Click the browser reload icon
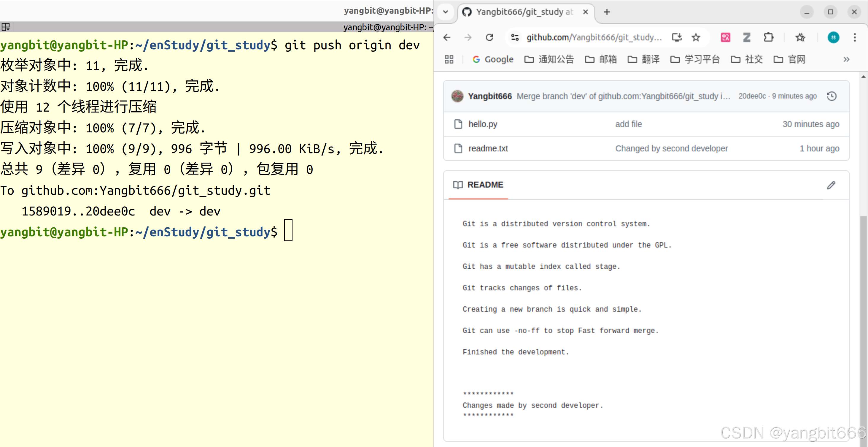 coord(489,37)
